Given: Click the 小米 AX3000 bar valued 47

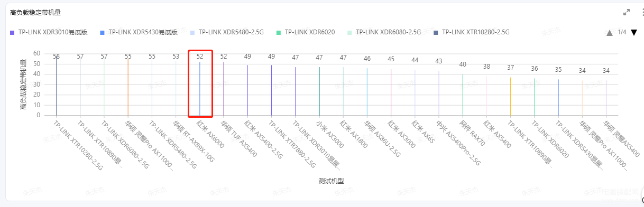Looking at the screenshot, I should coord(319,91).
